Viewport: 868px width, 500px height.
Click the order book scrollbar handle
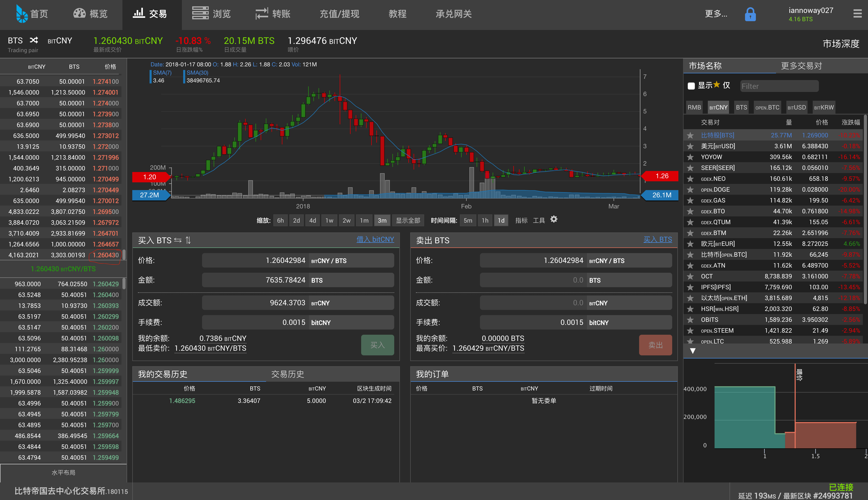pos(124,254)
